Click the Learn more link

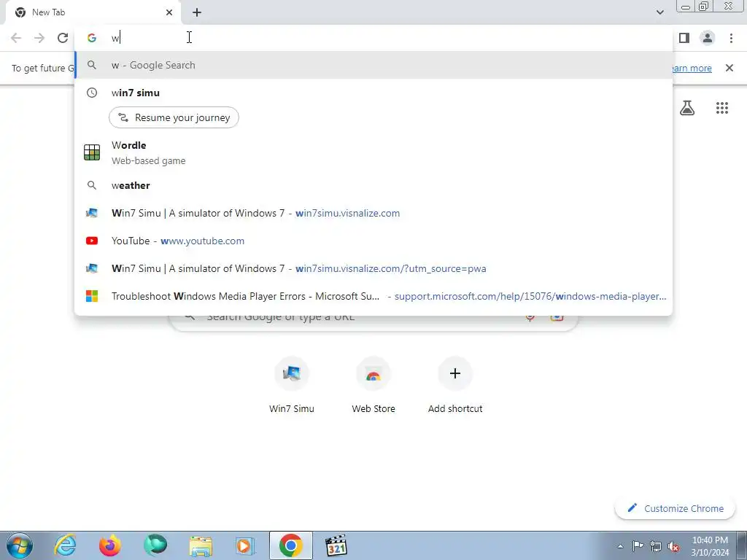[692, 68]
